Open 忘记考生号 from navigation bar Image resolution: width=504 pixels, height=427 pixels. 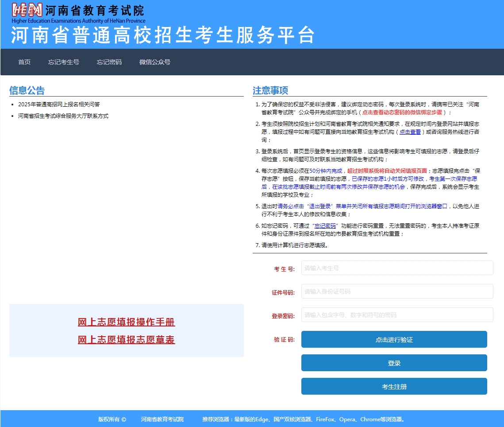pyautogui.click(x=64, y=62)
